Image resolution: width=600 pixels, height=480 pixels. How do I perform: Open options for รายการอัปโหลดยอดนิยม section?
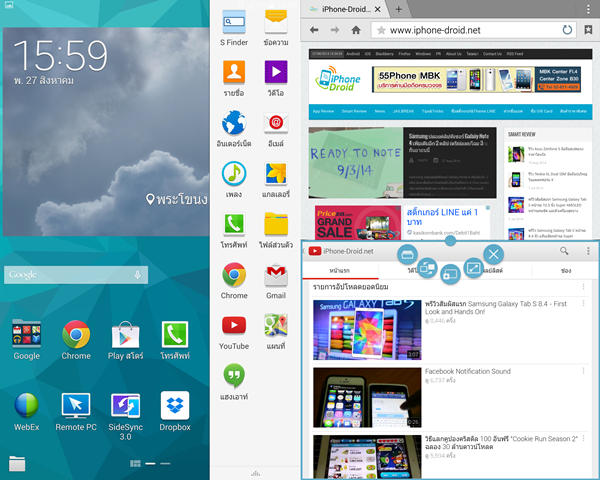click(584, 286)
